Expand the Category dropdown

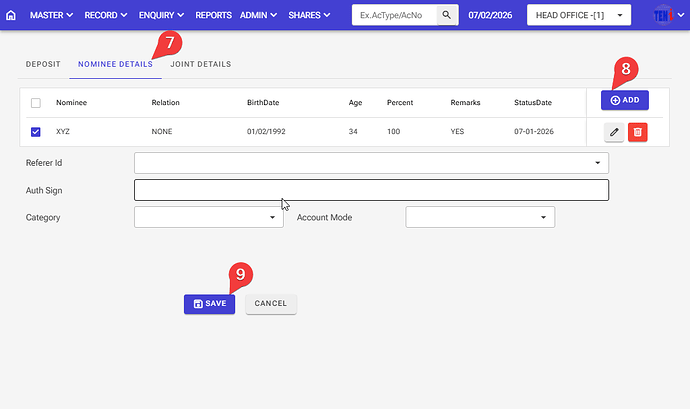[x=208, y=217]
